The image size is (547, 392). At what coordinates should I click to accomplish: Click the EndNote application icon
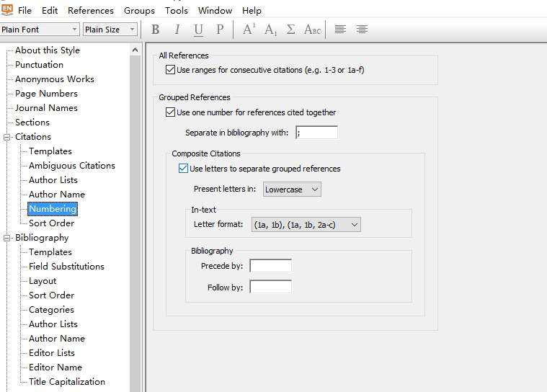pos(7,10)
